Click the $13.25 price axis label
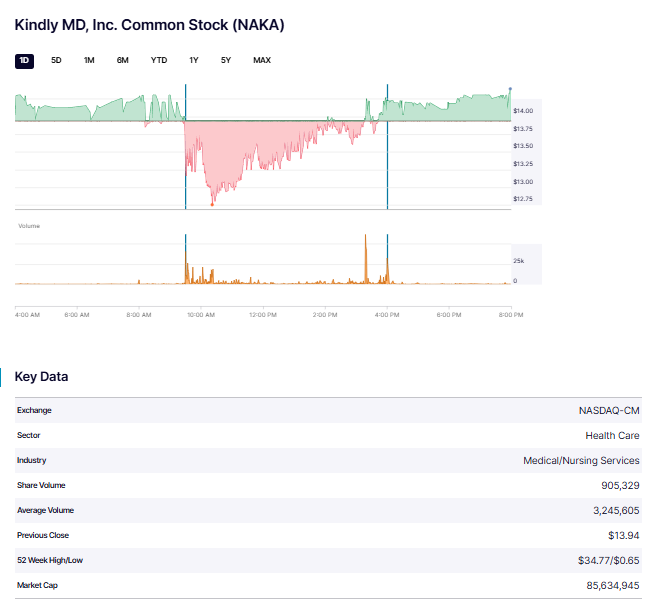 tap(523, 164)
